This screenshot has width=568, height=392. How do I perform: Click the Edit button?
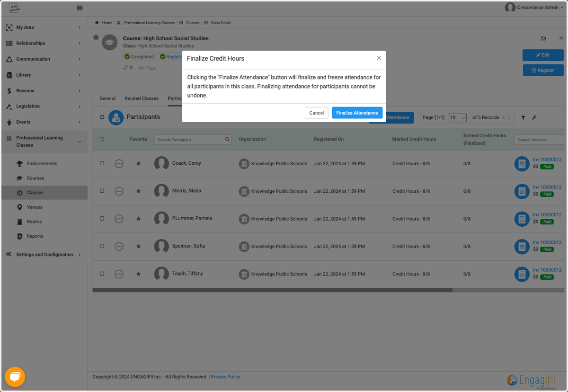pos(543,55)
